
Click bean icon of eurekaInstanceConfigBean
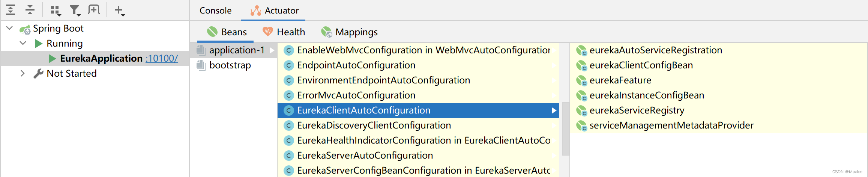click(x=581, y=95)
